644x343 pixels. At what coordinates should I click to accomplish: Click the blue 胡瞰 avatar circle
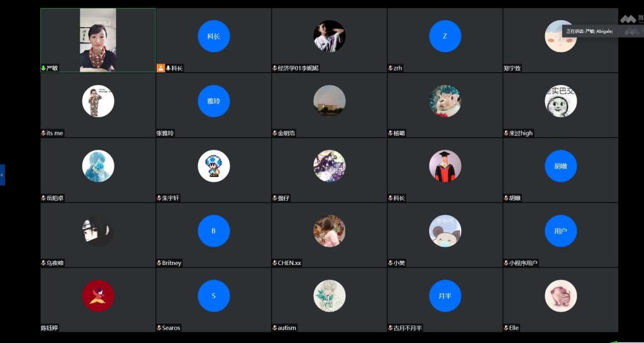click(560, 166)
